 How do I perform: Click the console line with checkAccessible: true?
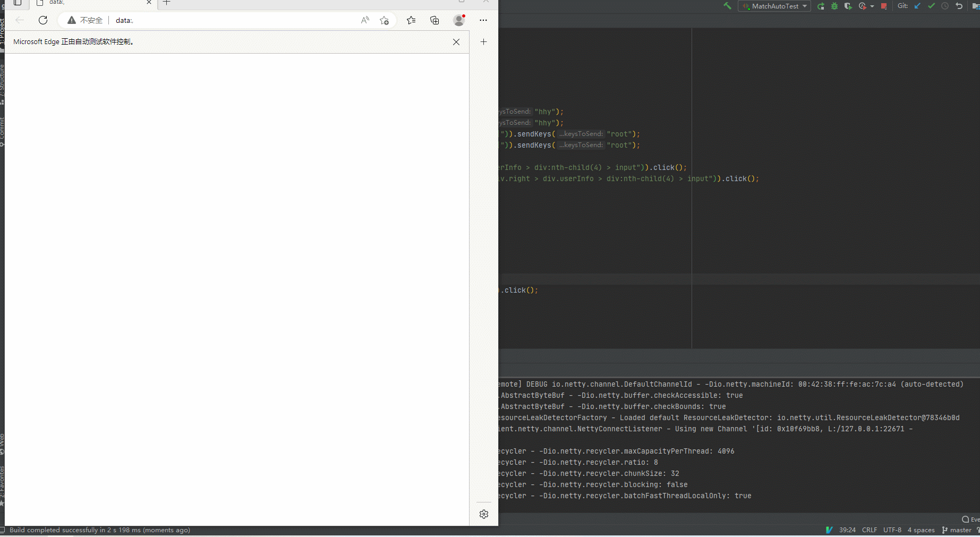tap(620, 395)
